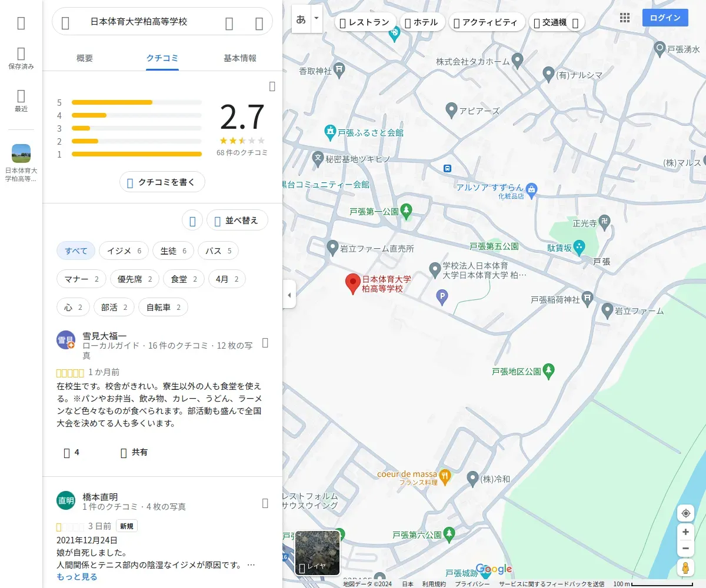The width and height of the screenshot is (706, 588).
Task: Open Street View with the pegman icon
Action: point(685,567)
